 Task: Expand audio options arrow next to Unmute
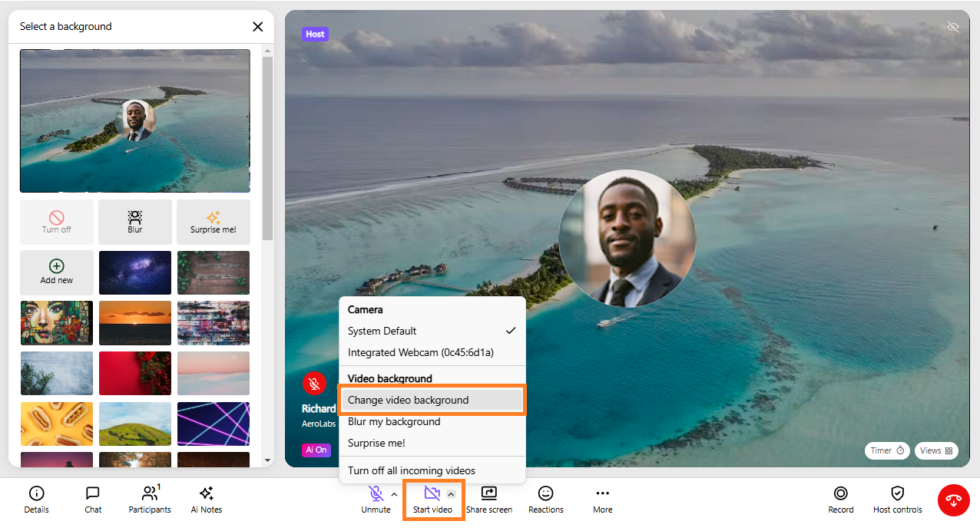pyautogui.click(x=394, y=494)
